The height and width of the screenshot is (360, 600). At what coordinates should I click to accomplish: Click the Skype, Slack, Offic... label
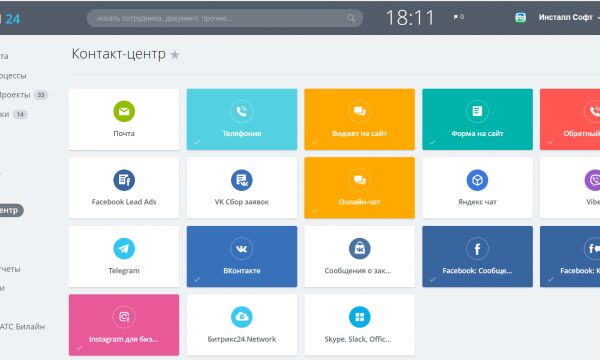point(358,339)
